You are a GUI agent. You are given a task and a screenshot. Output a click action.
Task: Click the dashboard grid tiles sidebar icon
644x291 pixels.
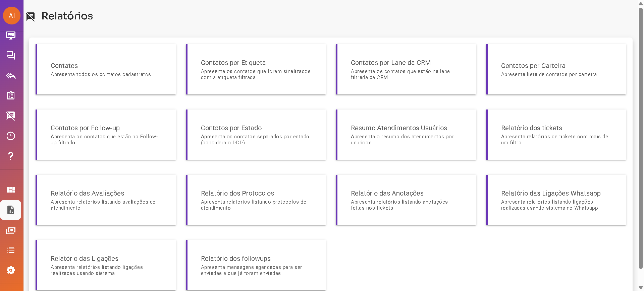11,190
